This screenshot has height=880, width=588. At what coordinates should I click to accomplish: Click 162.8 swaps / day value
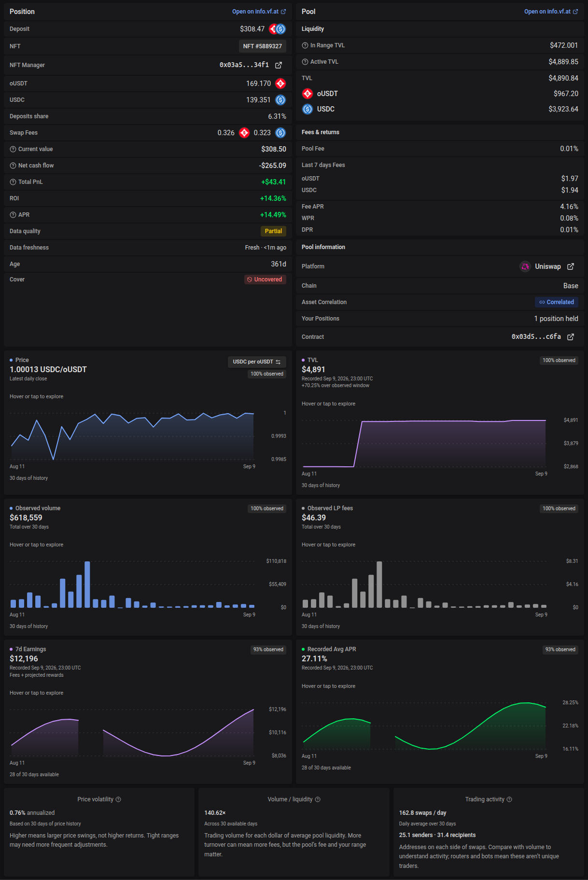(423, 813)
